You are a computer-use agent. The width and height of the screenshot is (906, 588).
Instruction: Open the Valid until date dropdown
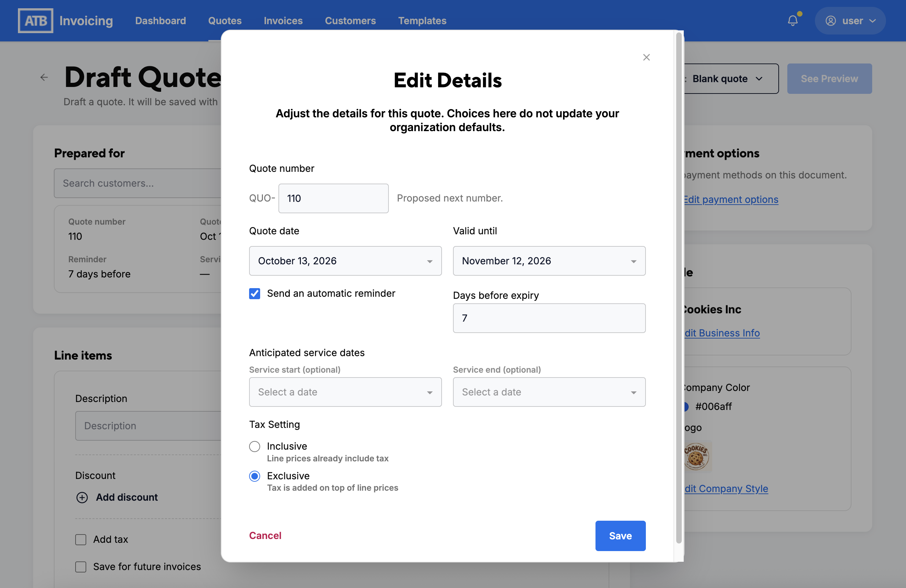pos(549,261)
